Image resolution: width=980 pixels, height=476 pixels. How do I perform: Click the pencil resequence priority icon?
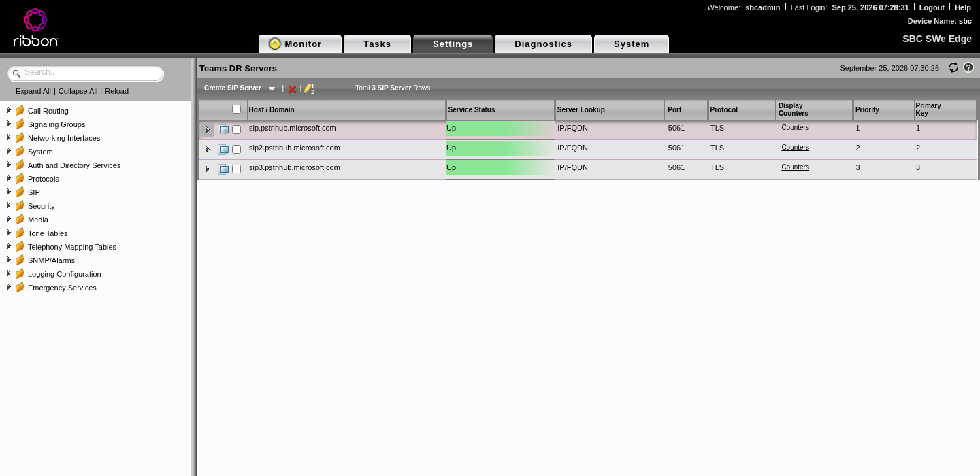[309, 88]
